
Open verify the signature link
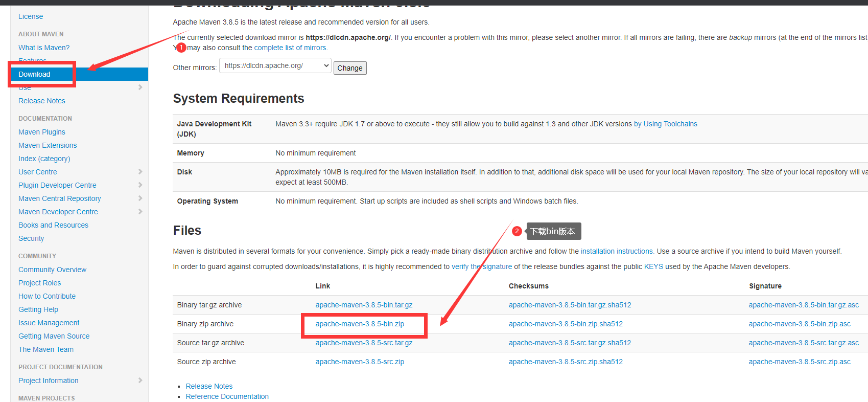tap(482, 266)
